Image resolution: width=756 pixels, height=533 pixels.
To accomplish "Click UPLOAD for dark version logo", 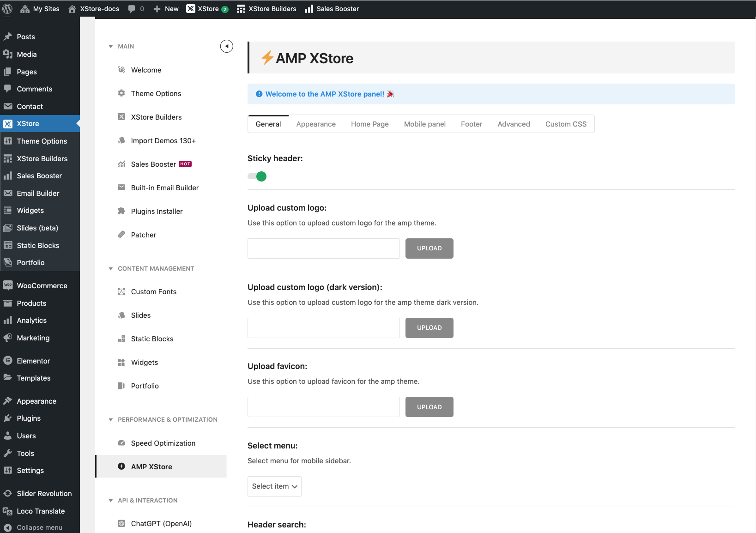I will click(x=429, y=328).
